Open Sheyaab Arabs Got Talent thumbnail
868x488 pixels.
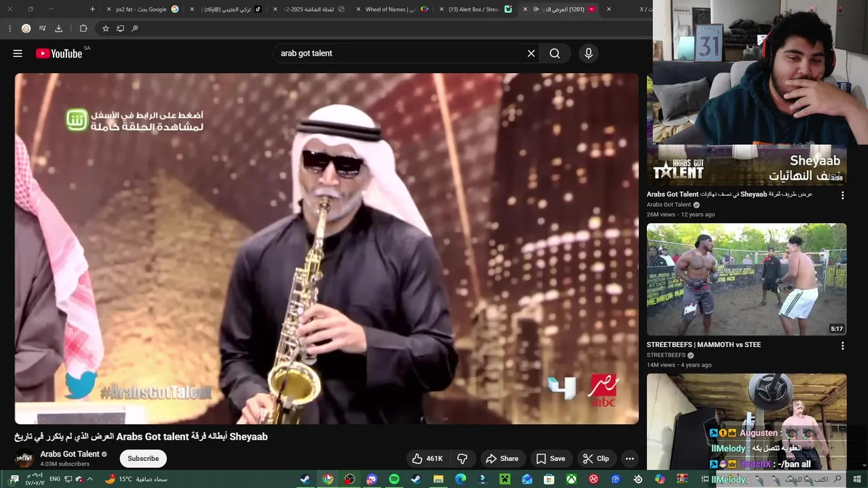[747, 165]
